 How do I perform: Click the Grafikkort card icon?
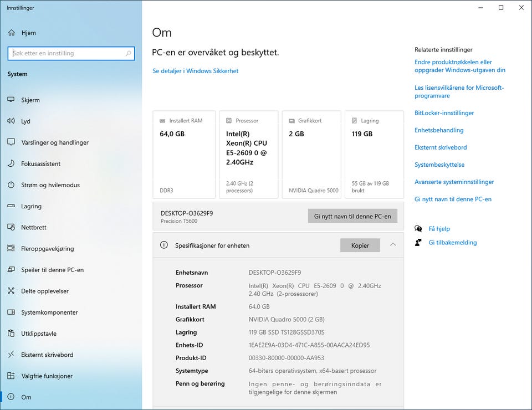pos(292,121)
